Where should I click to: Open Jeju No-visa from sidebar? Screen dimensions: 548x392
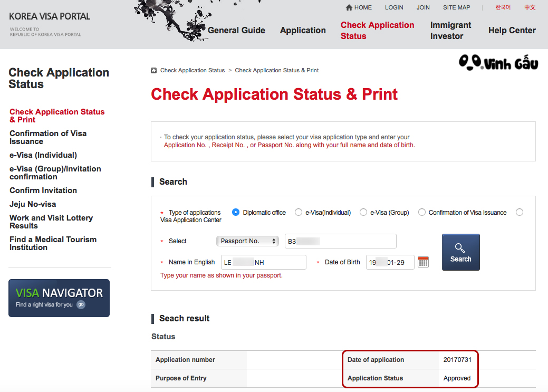click(x=33, y=204)
